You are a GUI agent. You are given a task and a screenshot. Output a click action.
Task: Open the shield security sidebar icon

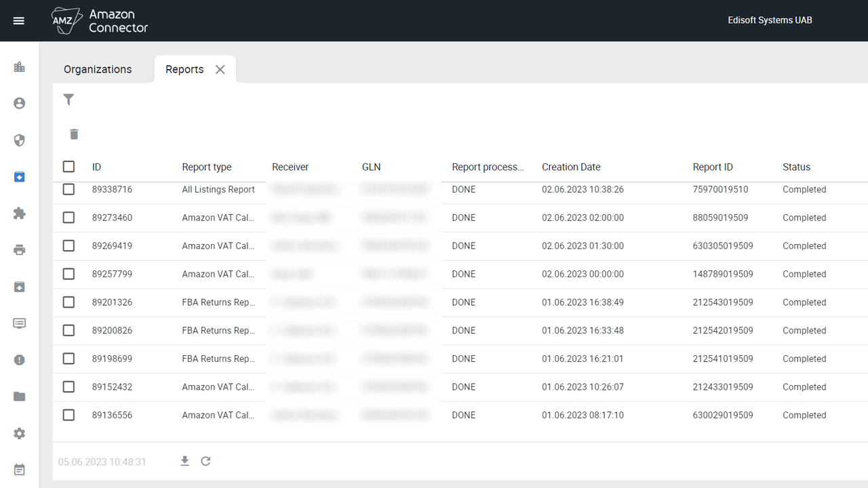coord(19,140)
